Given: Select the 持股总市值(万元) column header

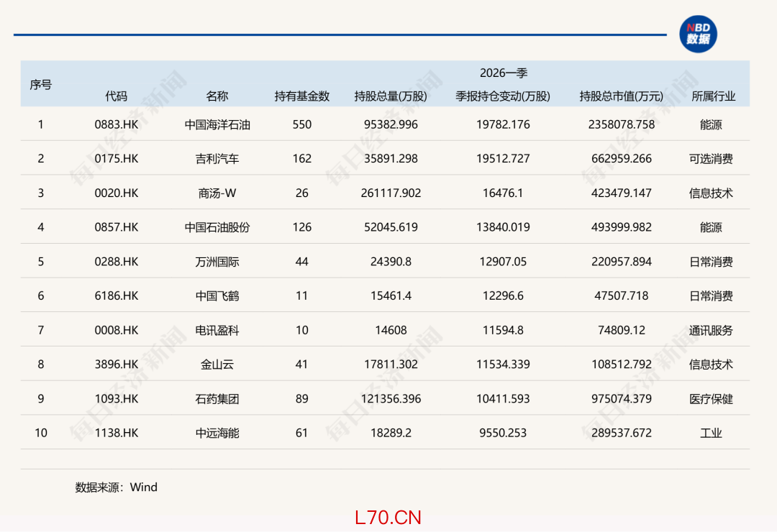Looking at the screenshot, I should point(621,96).
